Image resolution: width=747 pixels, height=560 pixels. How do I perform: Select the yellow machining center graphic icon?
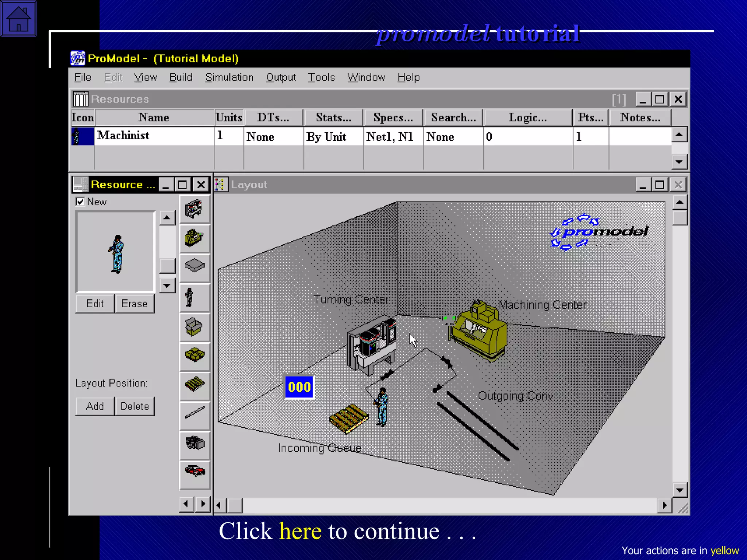pos(195,238)
